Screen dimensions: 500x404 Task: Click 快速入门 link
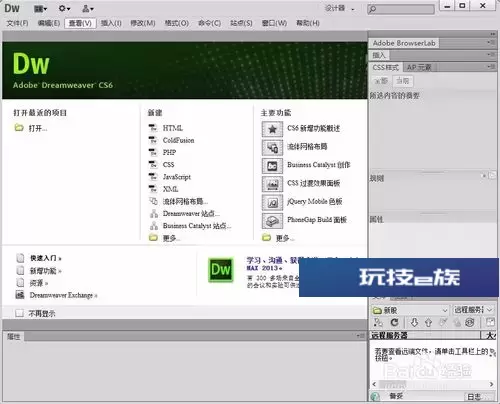pos(46,258)
